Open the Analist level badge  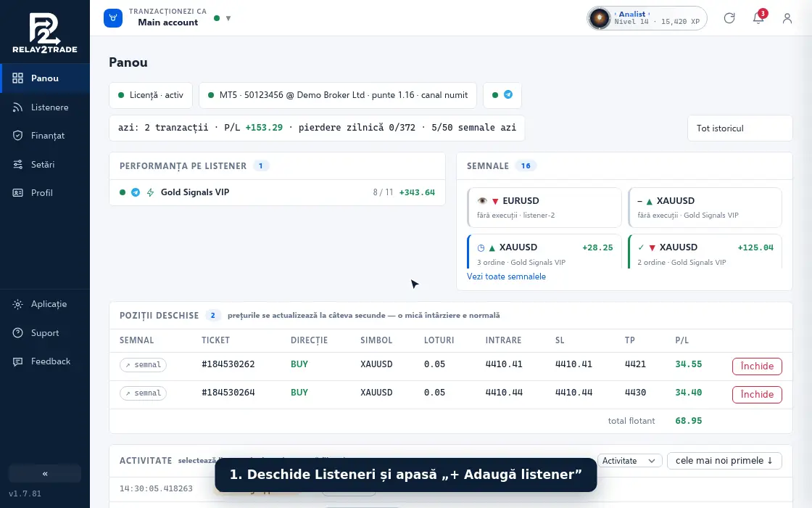click(x=647, y=18)
